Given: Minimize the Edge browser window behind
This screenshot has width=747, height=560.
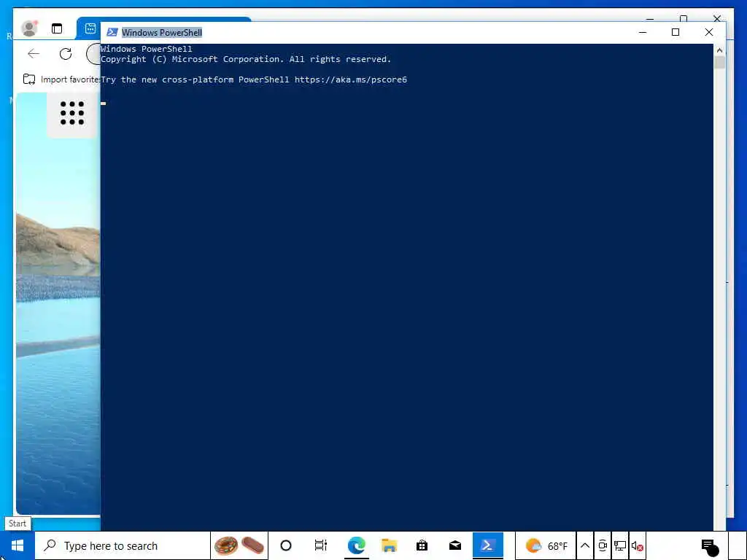Looking at the screenshot, I should point(650,18).
